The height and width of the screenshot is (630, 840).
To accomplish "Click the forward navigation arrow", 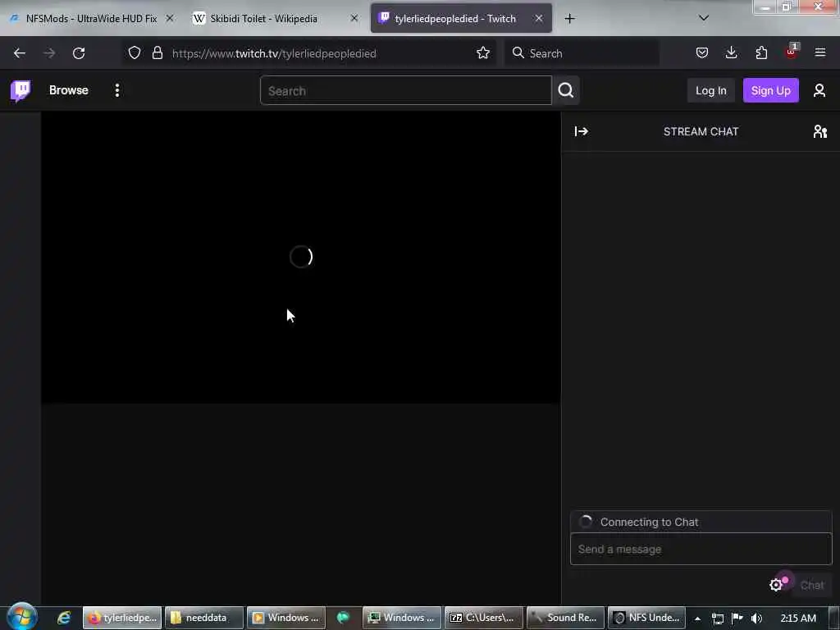I will point(48,53).
